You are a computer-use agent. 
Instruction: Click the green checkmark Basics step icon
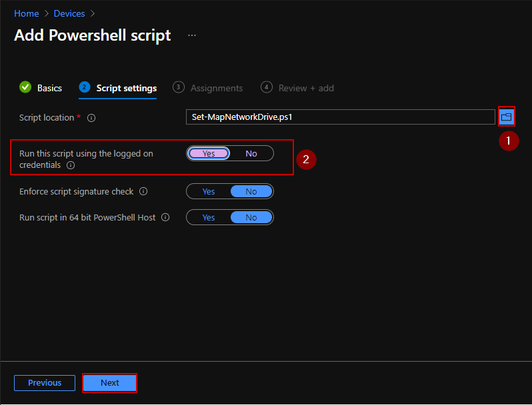pyautogui.click(x=25, y=87)
